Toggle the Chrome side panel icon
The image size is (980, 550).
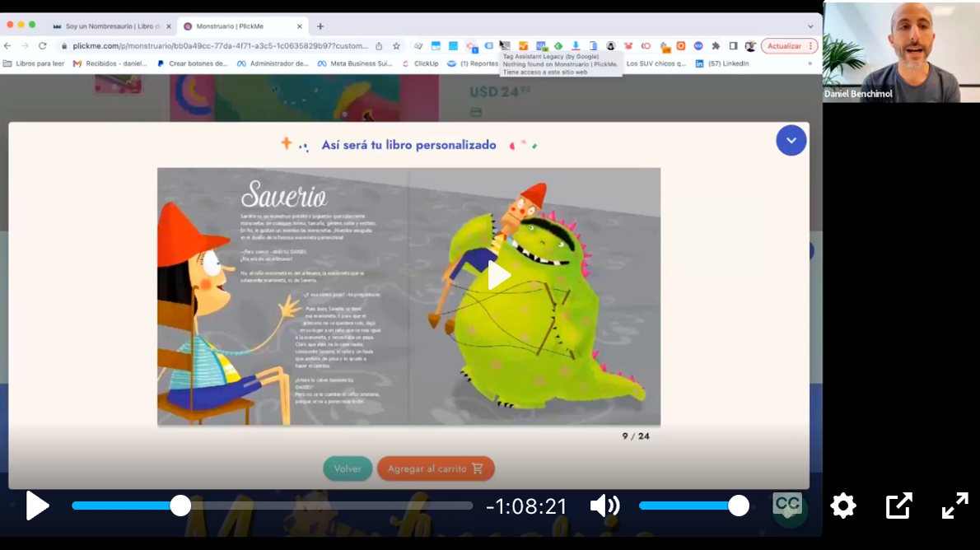pyautogui.click(x=733, y=45)
